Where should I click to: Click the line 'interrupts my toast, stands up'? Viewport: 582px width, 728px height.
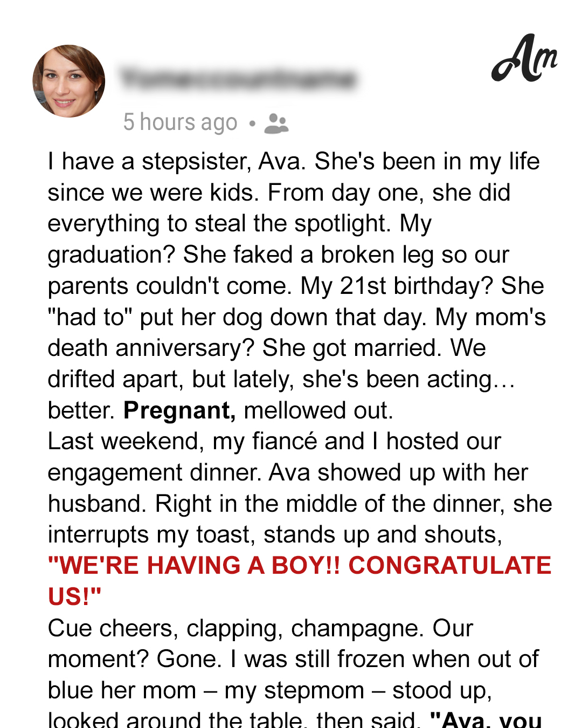tap(275, 535)
